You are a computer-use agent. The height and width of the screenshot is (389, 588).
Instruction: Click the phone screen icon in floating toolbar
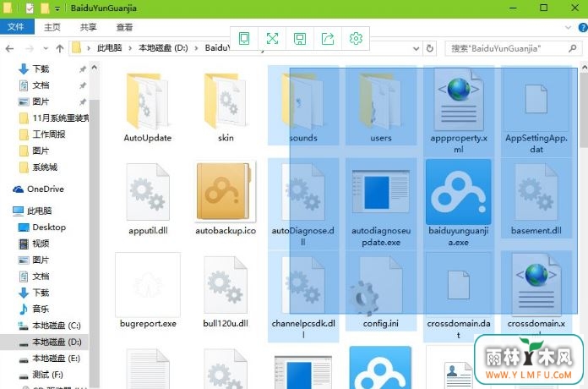pyautogui.click(x=244, y=38)
